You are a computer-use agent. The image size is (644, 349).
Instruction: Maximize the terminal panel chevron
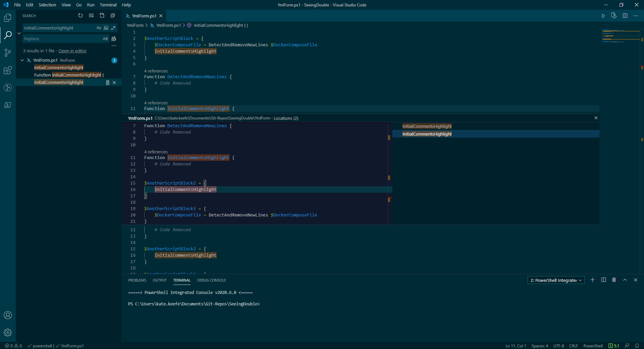pyautogui.click(x=625, y=280)
